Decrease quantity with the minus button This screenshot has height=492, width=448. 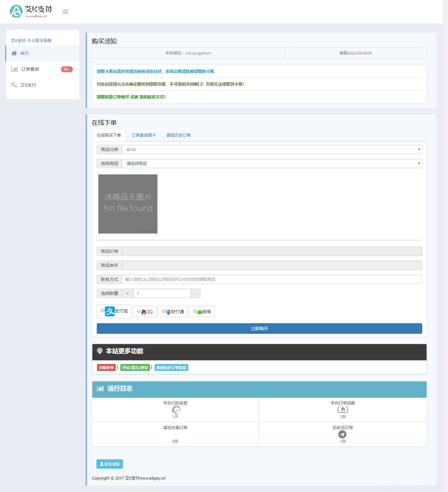(x=195, y=293)
